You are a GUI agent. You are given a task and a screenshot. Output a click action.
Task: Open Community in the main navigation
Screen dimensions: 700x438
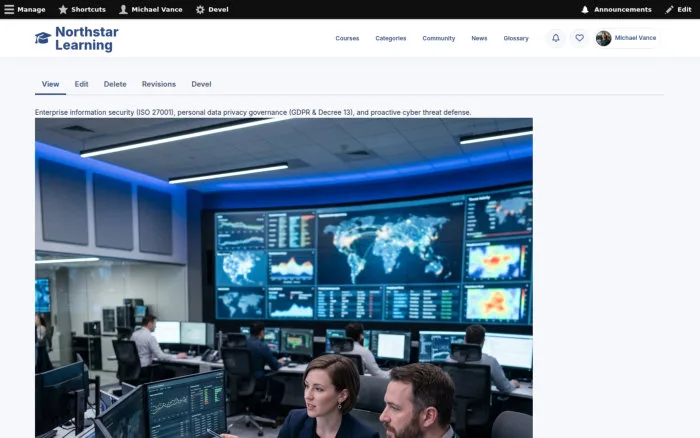[439, 38]
